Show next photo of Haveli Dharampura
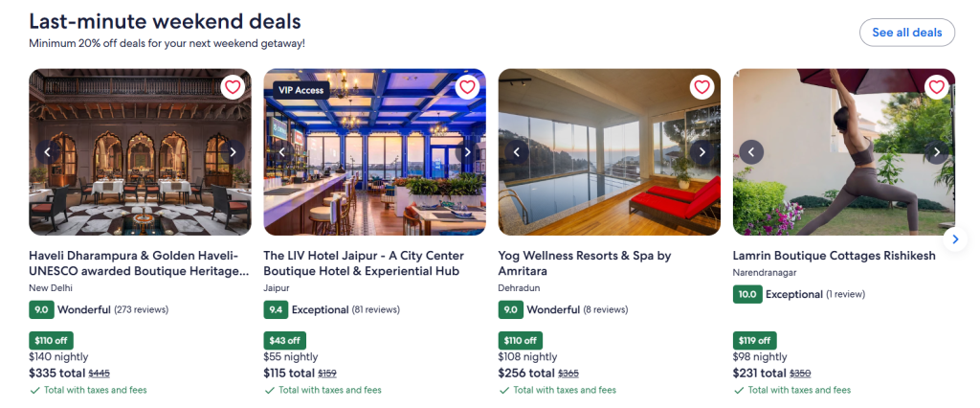980x408 pixels. (x=233, y=151)
